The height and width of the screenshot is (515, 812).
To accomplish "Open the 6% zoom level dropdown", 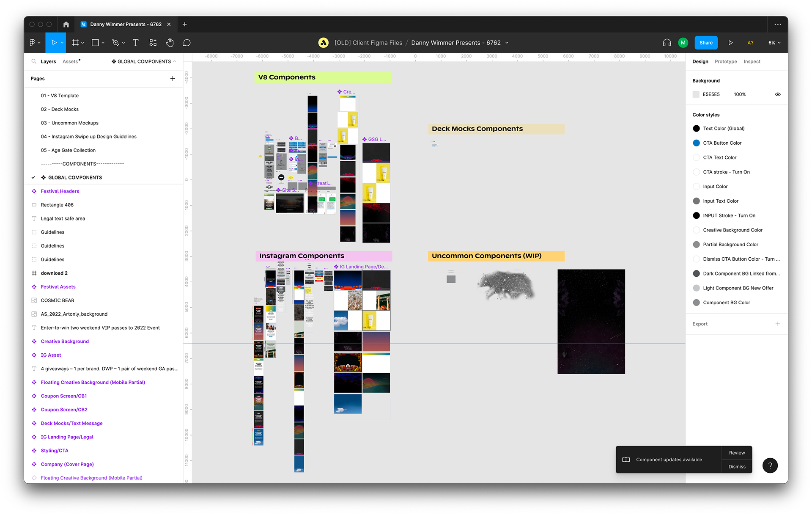I will pos(774,43).
